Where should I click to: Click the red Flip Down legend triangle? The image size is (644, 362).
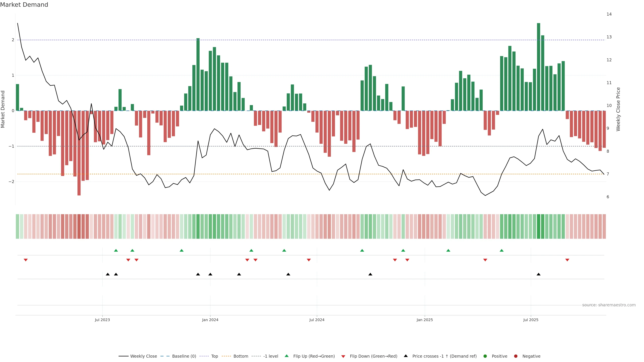click(x=343, y=356)
